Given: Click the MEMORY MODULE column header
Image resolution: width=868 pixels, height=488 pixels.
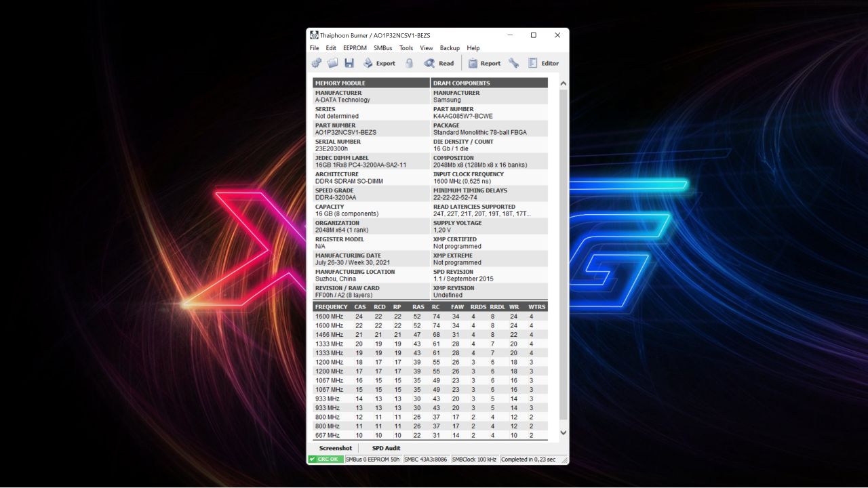Looking at the screenshot, I should 371,83.
